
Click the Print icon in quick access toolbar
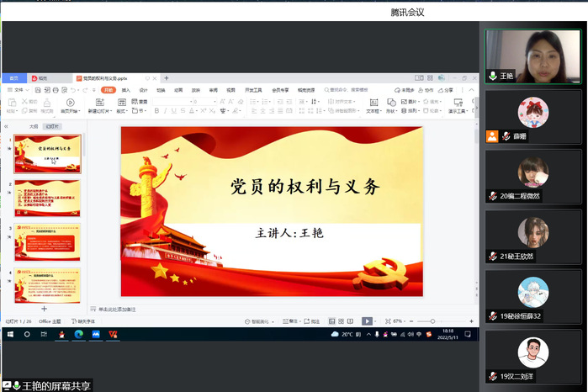56,90
